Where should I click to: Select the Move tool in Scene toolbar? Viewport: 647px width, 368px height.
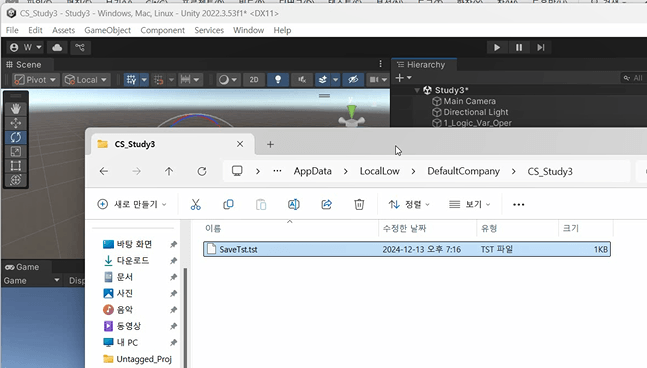16,123
